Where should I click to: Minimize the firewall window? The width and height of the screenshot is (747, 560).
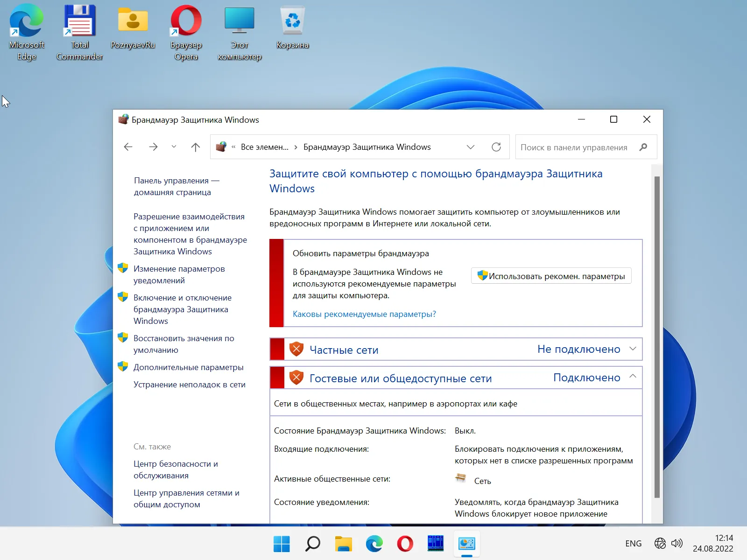tap(581, 119)
